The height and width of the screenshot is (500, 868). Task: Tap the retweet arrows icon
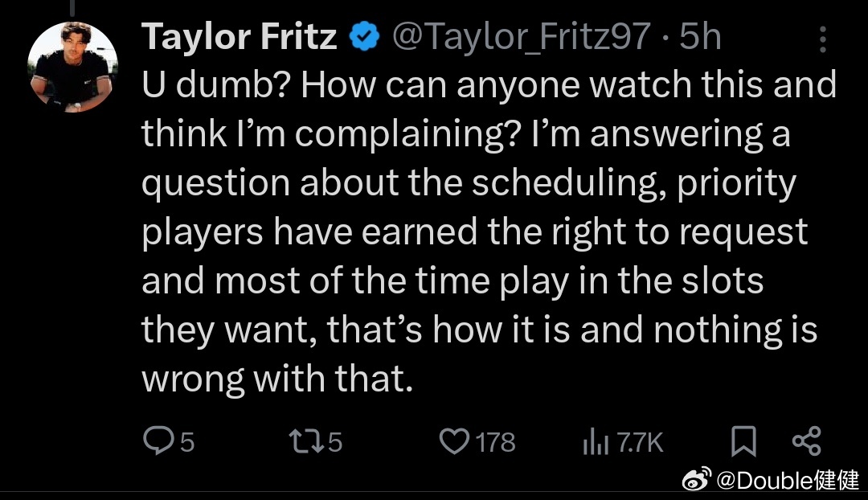click(x=306, y=441)
